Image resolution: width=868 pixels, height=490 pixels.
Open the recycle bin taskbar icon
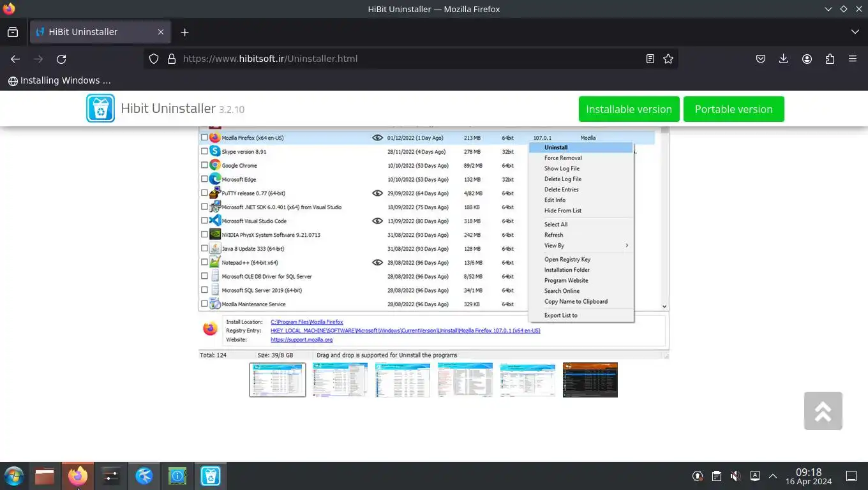click(211, 476)
